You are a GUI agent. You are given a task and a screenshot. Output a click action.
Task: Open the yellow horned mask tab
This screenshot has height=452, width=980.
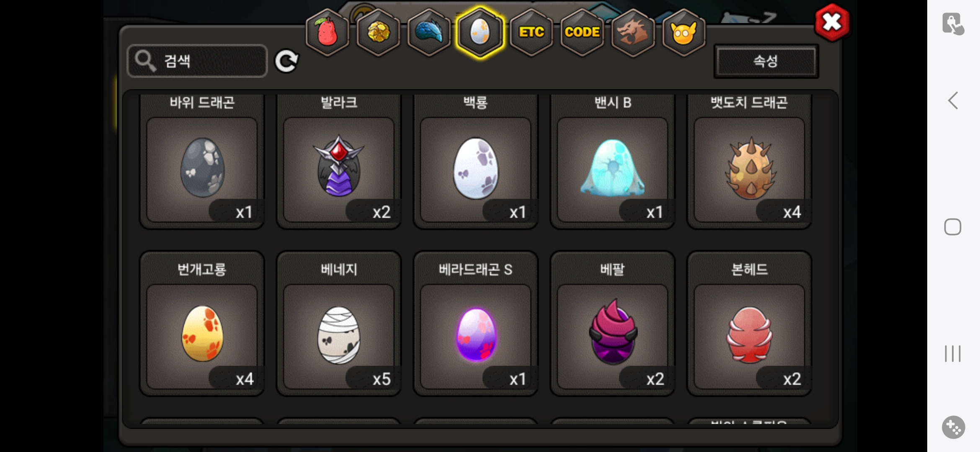pyautogui.click(x=683, y=32)
